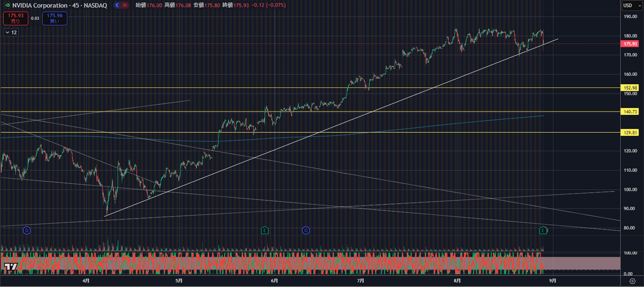Click the 7月 label on time axis
The image size is (644, 287).
point(361,281)
